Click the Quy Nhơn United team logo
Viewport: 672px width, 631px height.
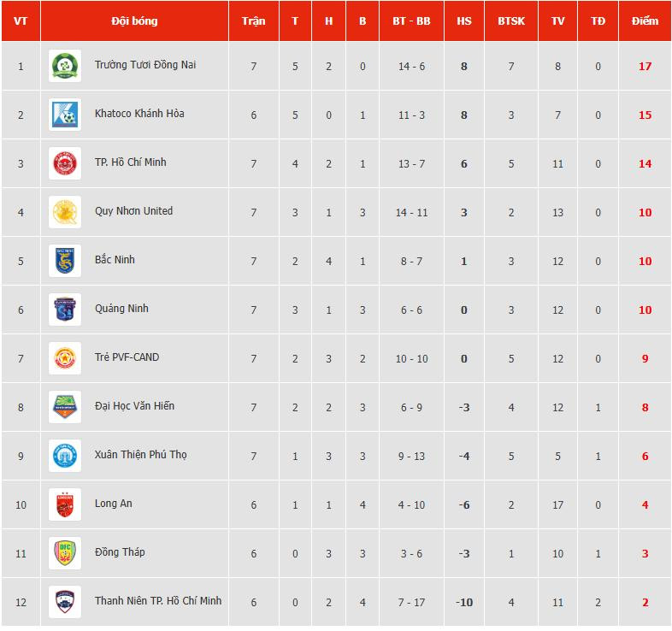click(65, 212)
